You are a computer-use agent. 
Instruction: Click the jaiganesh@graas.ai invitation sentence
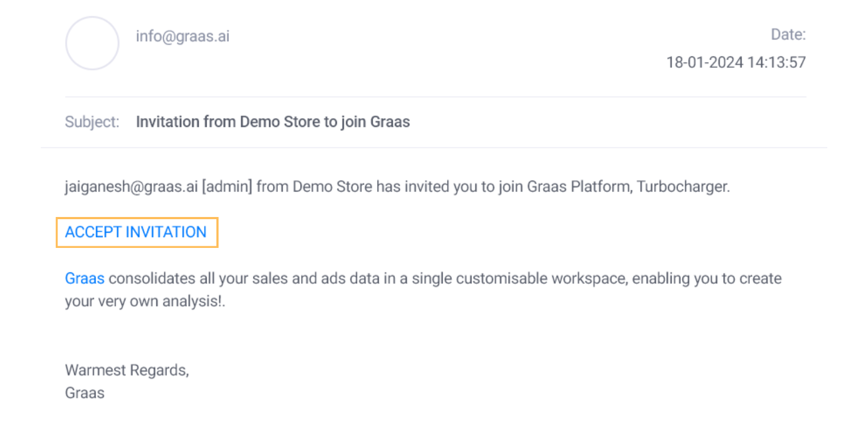tap(397, 187)
